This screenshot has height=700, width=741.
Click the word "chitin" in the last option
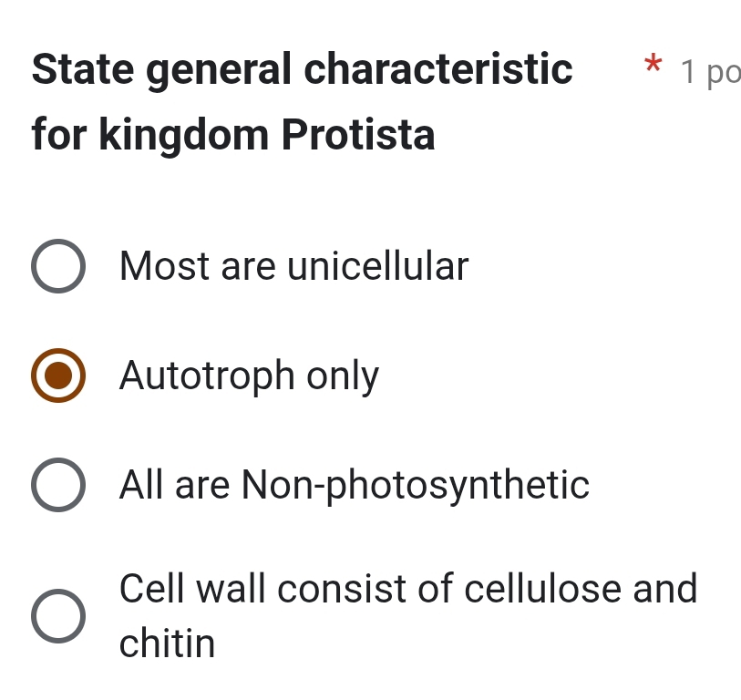tap(168, 644)
